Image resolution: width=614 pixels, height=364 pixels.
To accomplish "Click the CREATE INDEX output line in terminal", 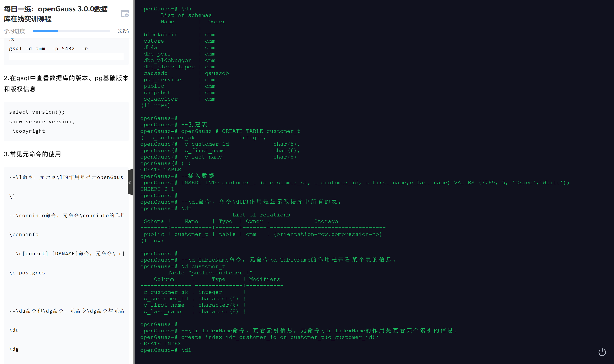I will pos(161,344).
